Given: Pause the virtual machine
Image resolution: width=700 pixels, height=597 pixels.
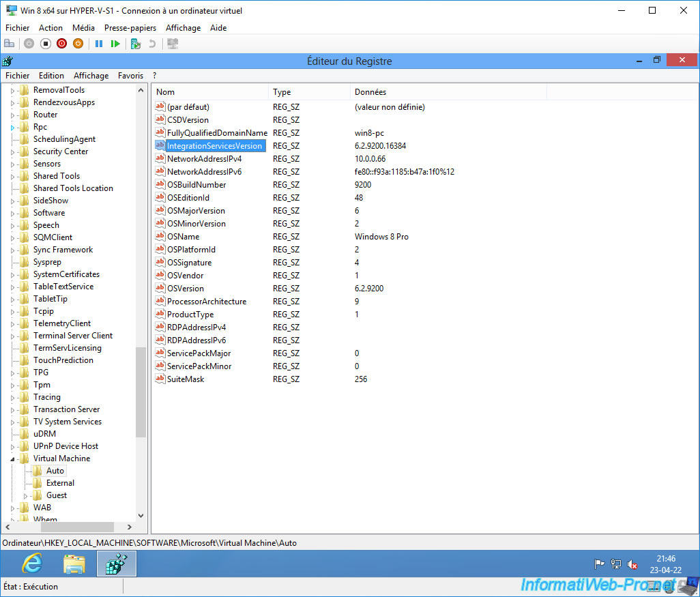Looking at the screenshot, I should point(99,44).
